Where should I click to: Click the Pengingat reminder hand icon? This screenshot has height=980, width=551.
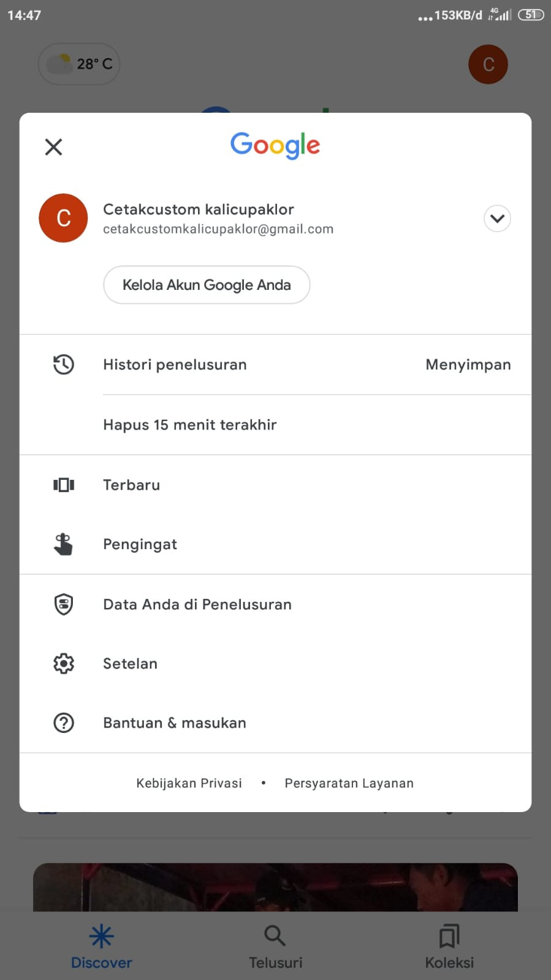(x=64, y=544)
